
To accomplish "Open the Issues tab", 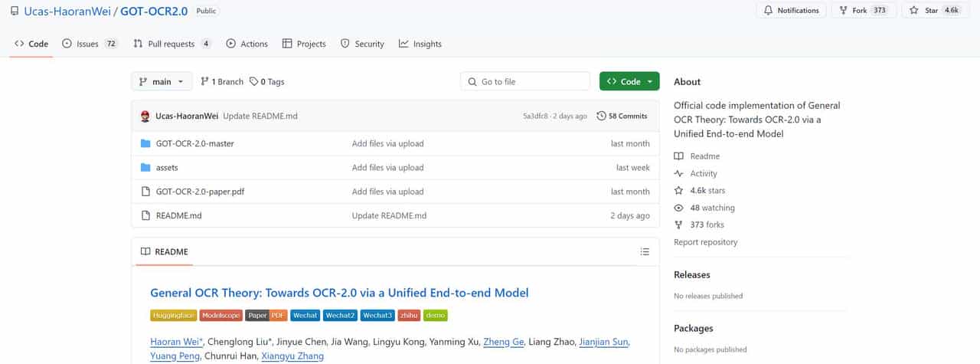I will (x=90, y=44).
